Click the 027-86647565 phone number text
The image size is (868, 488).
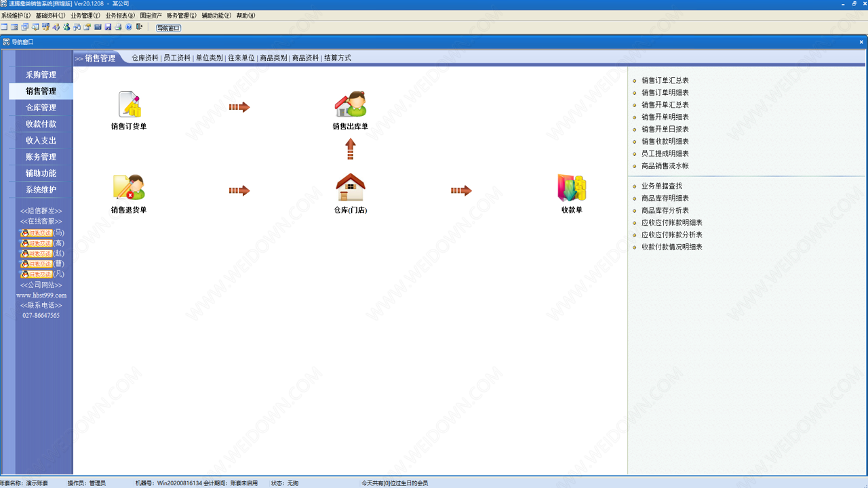pos(41,316)
